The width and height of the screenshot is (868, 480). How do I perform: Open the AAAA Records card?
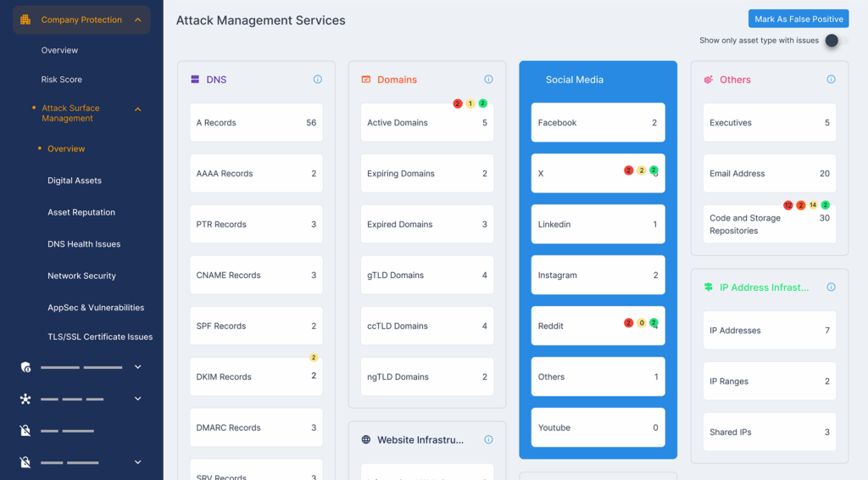(x=256, y=173)
